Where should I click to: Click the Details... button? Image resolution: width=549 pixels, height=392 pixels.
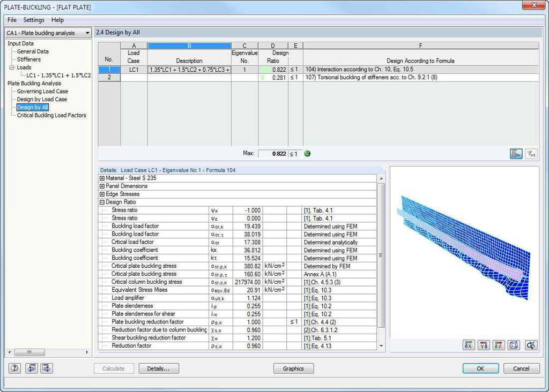pos(159,368)
